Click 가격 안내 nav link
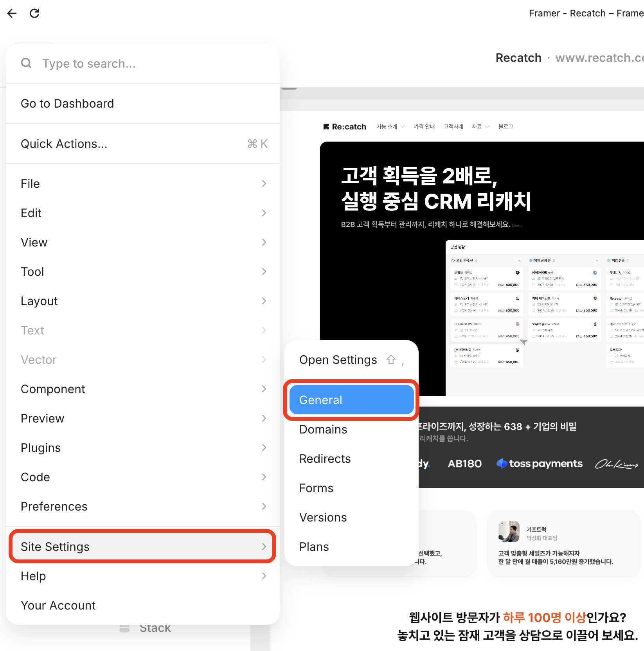The height and width of the screenshot is (651, 644). pos(425,127)
